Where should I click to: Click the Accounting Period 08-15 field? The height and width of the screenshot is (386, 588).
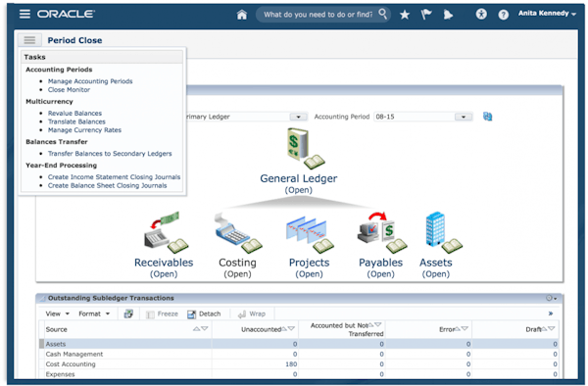pos(415,117)
